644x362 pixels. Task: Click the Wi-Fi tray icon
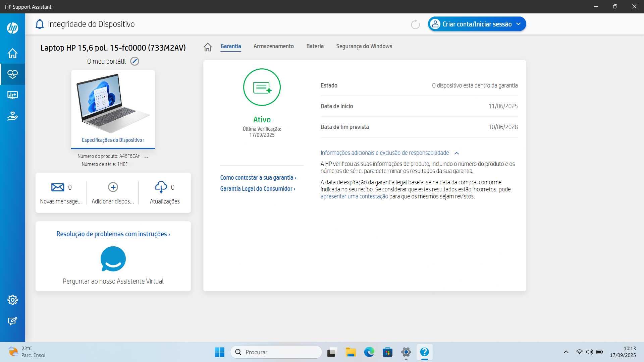pyautogui.click(x=579, y=352)
